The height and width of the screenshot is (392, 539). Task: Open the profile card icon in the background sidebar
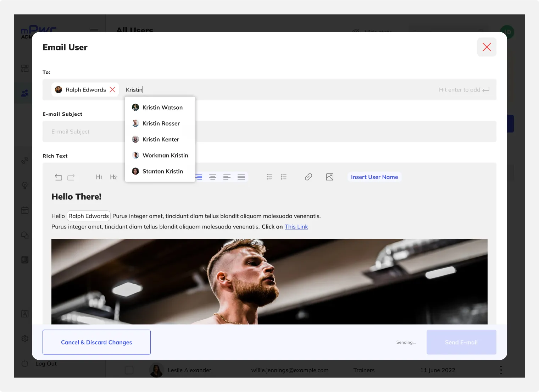pyautogui.click(x=25, y=314)
